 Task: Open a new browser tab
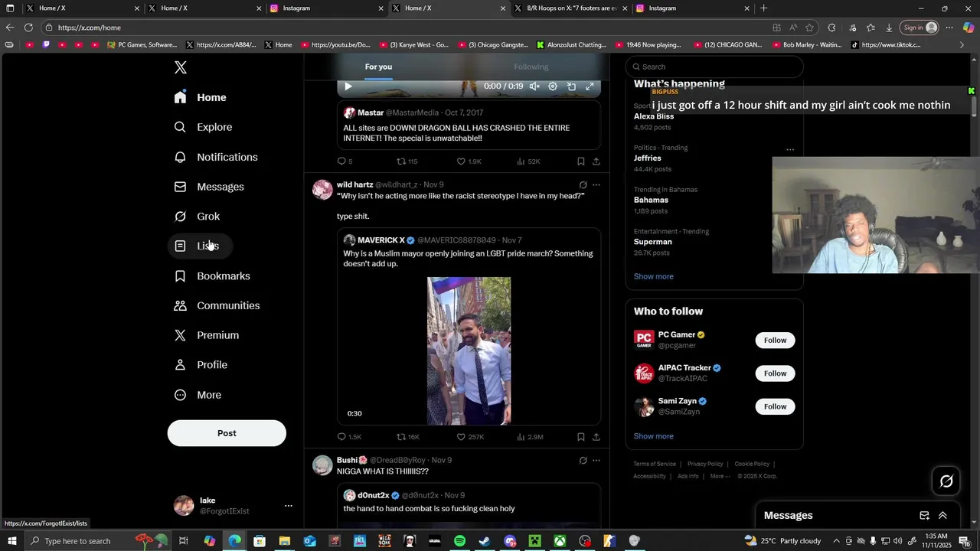(763, 8)
